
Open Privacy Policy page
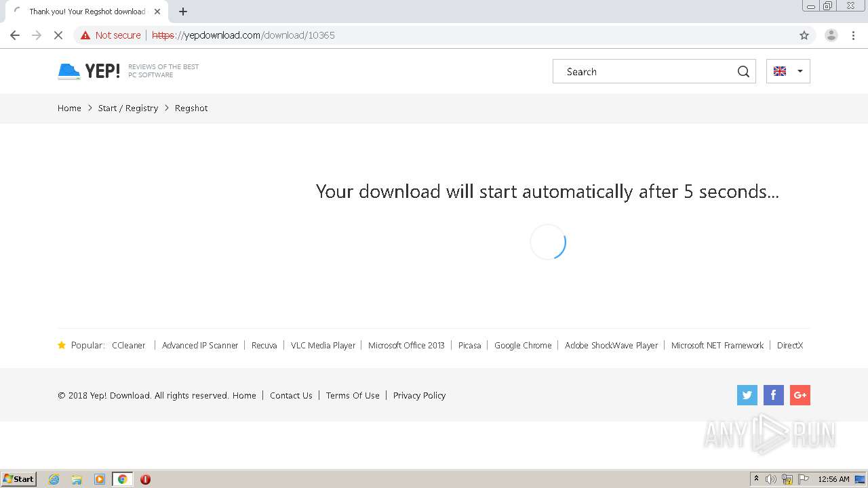419,395
